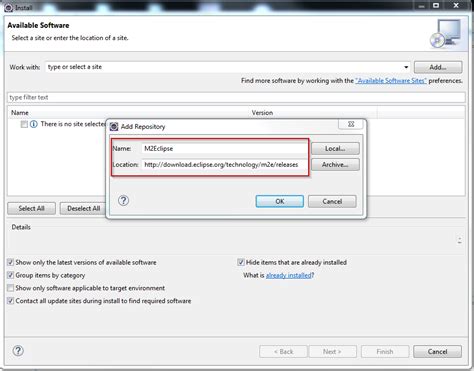Open the 'Available Software Sites' preferences link
Image resolution: width=474 pixels, height=371 pixels.
[x=391, y=81]
